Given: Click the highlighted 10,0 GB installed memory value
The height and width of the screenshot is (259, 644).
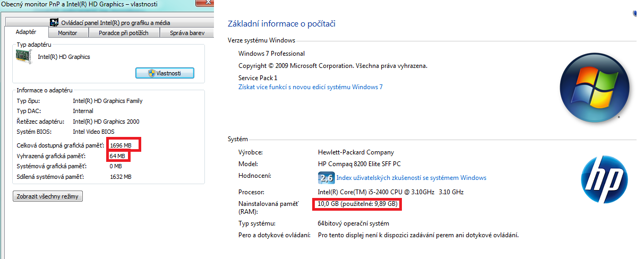Looking at the screenshot, I should click(357, 204).
